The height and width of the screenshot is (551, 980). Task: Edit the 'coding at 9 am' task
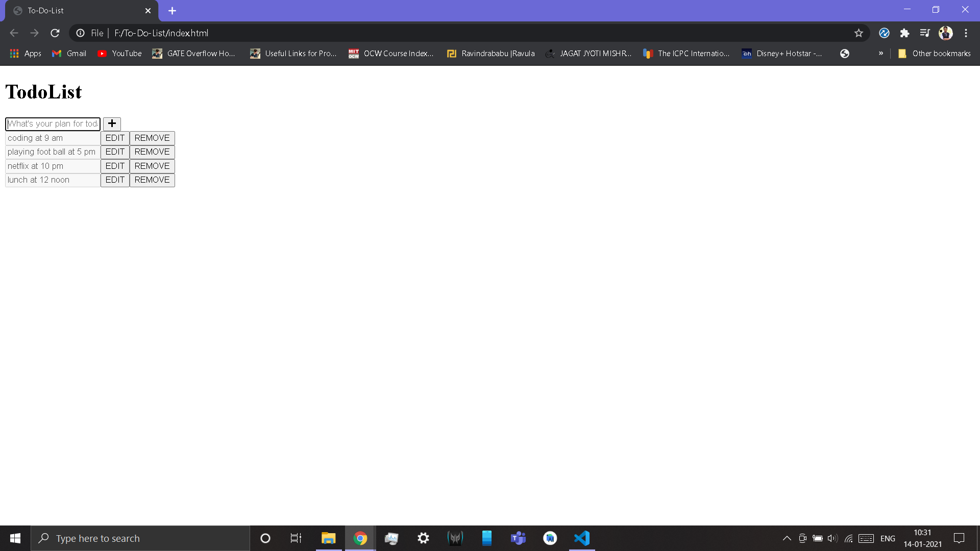pyautogui.click(x=115, y=138)
